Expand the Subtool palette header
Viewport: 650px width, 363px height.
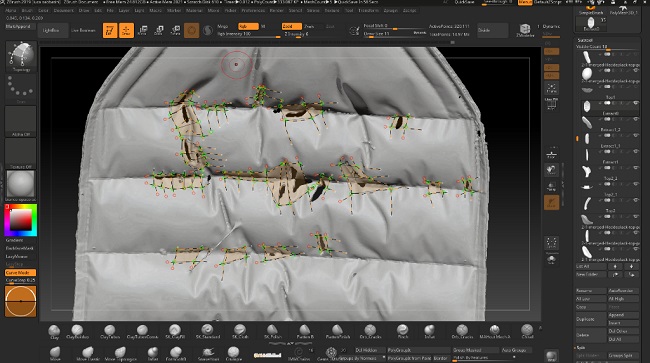585,40
